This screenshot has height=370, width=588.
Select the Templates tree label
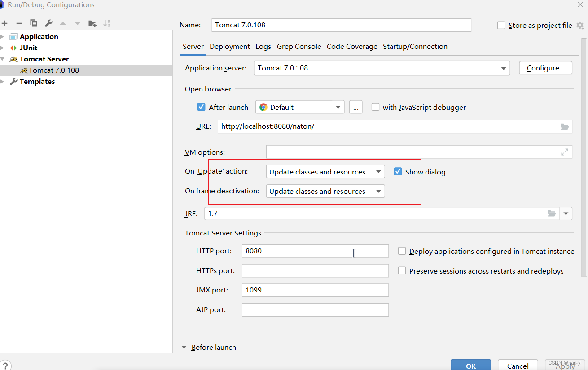coord(37,82)
